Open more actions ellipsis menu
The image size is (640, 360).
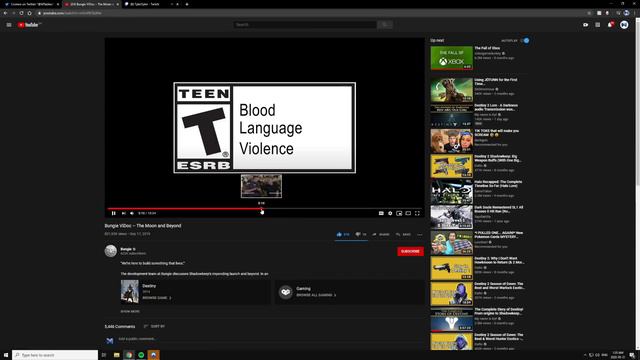click(420, 234)
